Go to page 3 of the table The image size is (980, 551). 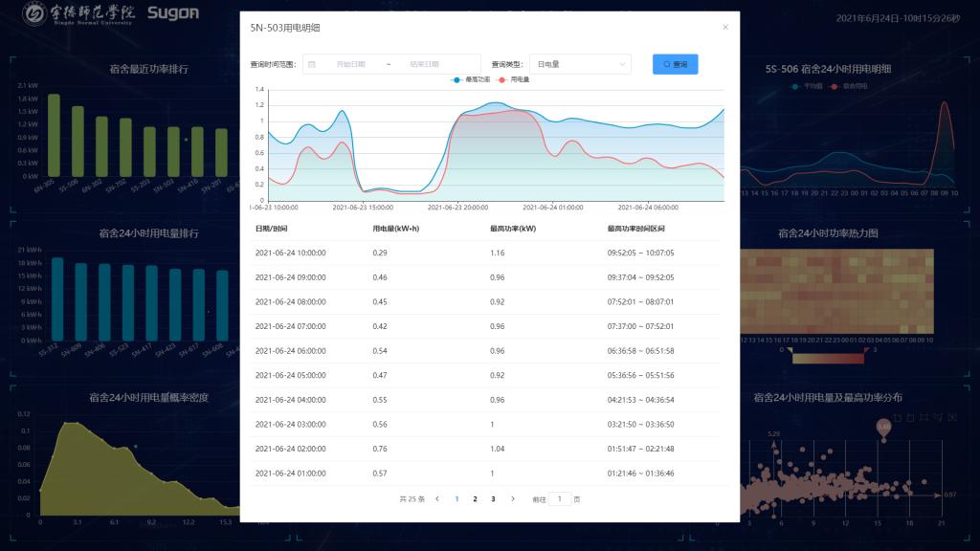coord(493,499)
